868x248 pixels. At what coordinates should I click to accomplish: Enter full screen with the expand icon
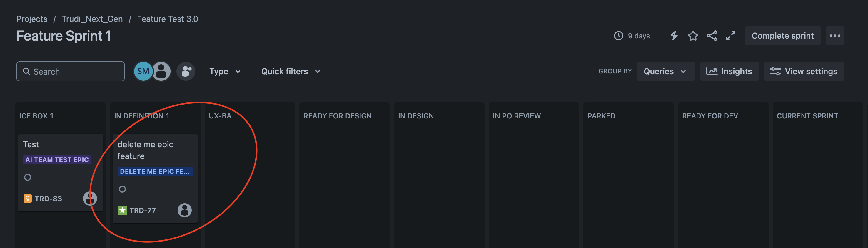730,35
